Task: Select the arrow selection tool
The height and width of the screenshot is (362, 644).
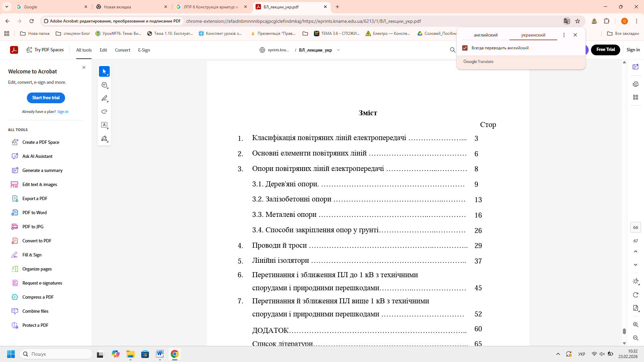Action: pos(104,71)
